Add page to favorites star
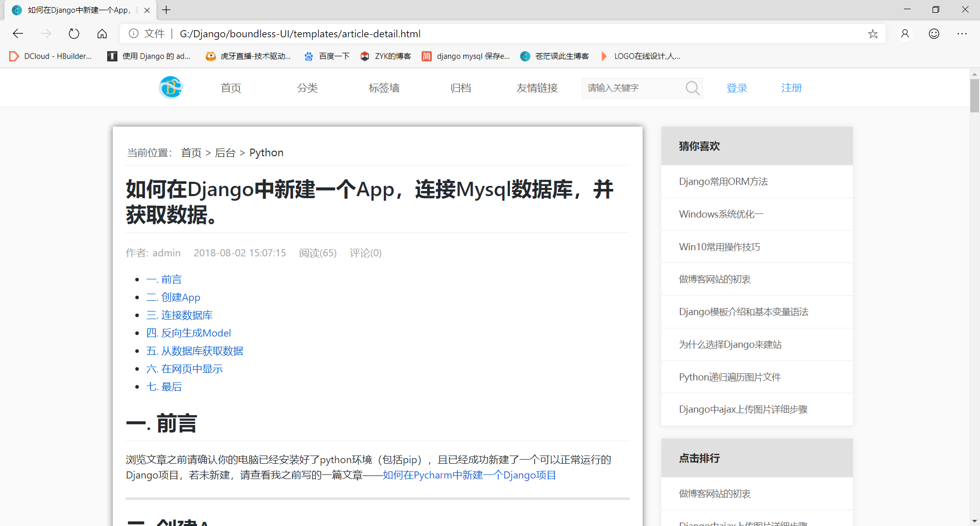The image size is (980, 526). click(873, 34)
